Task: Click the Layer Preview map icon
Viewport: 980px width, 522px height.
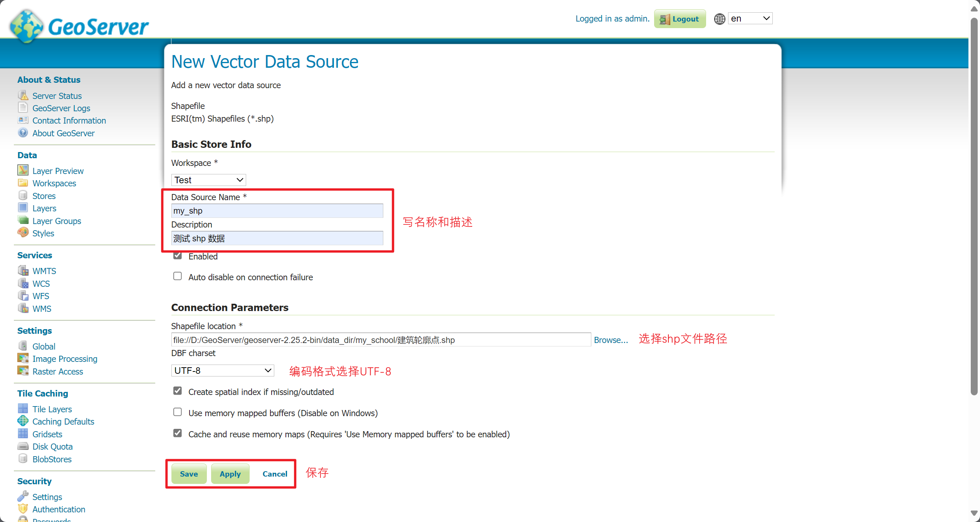Action: click(23, 170)
